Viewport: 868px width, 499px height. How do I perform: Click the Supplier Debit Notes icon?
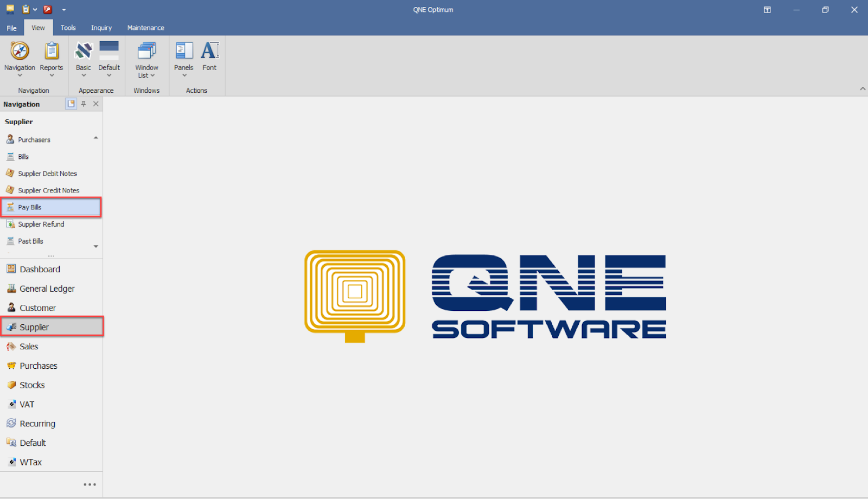(x=10, y=173)
